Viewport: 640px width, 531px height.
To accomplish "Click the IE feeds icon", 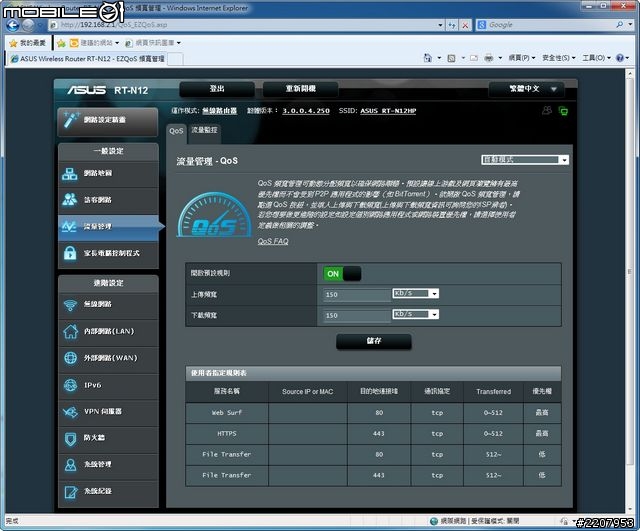I will pyautogui.click(x=451, y=58).
